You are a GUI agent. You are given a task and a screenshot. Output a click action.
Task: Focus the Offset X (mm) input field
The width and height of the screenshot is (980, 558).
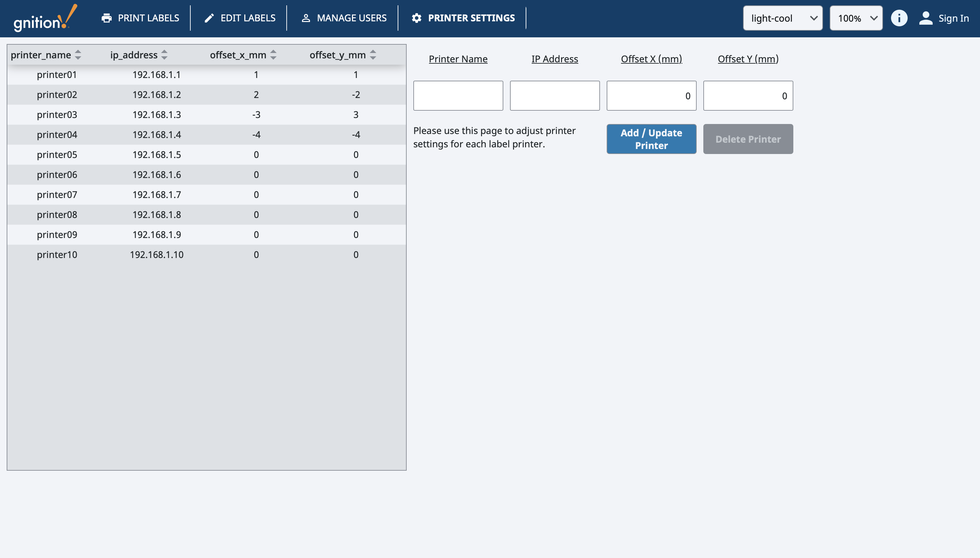coord(651,96)
